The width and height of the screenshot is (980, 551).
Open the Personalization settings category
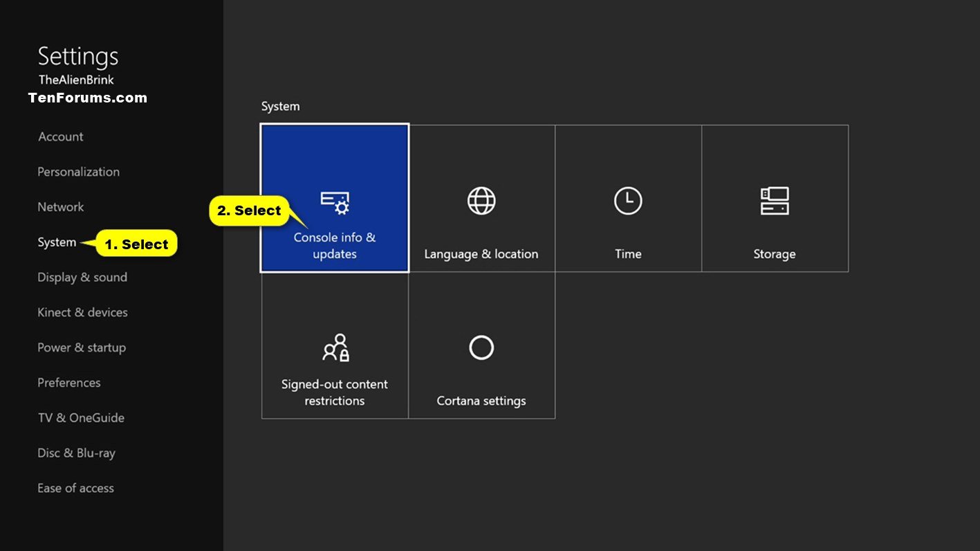coord(78,172)
